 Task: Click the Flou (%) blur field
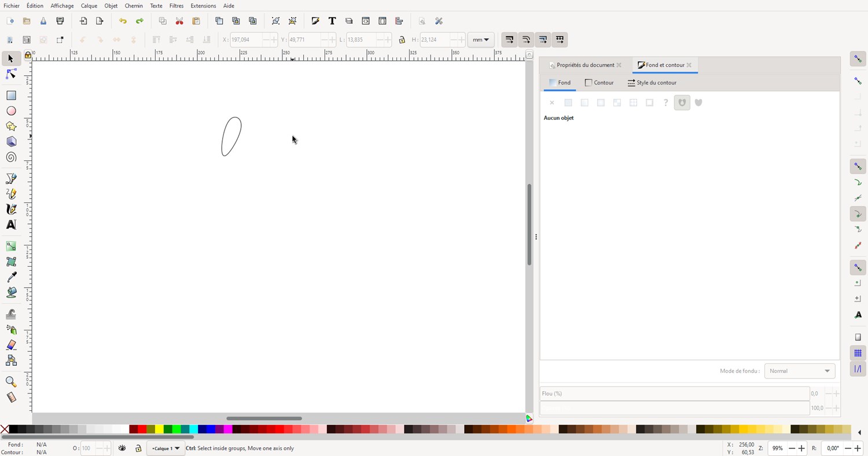point(675,394)
